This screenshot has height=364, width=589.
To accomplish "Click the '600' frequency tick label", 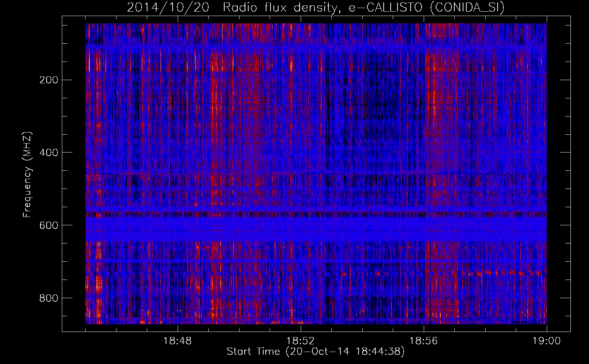I will 49,225.
